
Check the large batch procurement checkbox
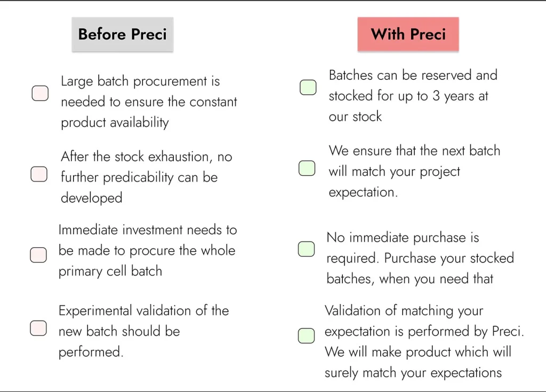point(40,93)
